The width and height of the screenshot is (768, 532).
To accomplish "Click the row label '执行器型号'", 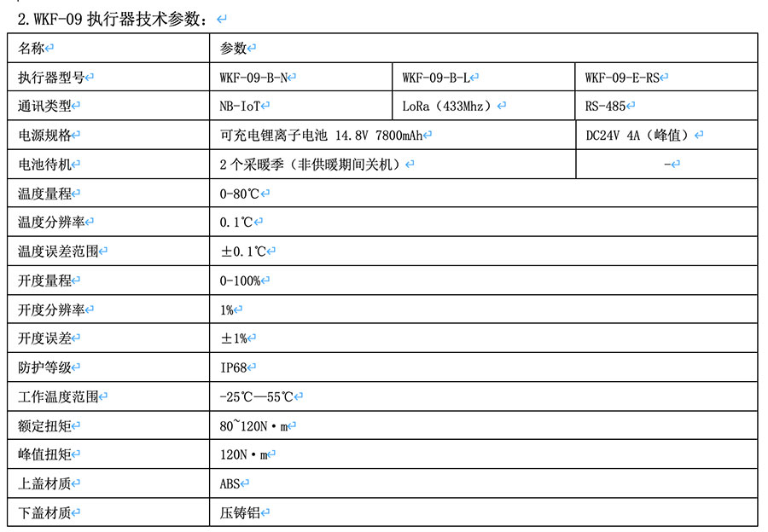I will click(x=51, y=78).
